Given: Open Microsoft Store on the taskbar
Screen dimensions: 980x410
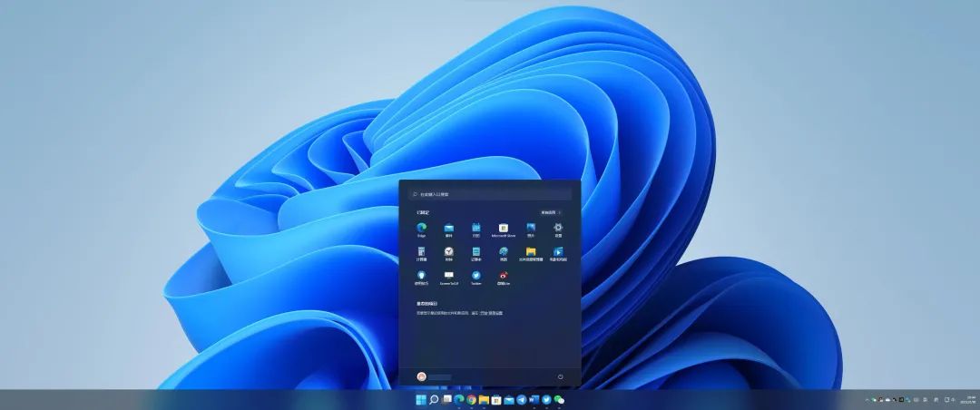Looking at the screenshot, I should 496,399.
